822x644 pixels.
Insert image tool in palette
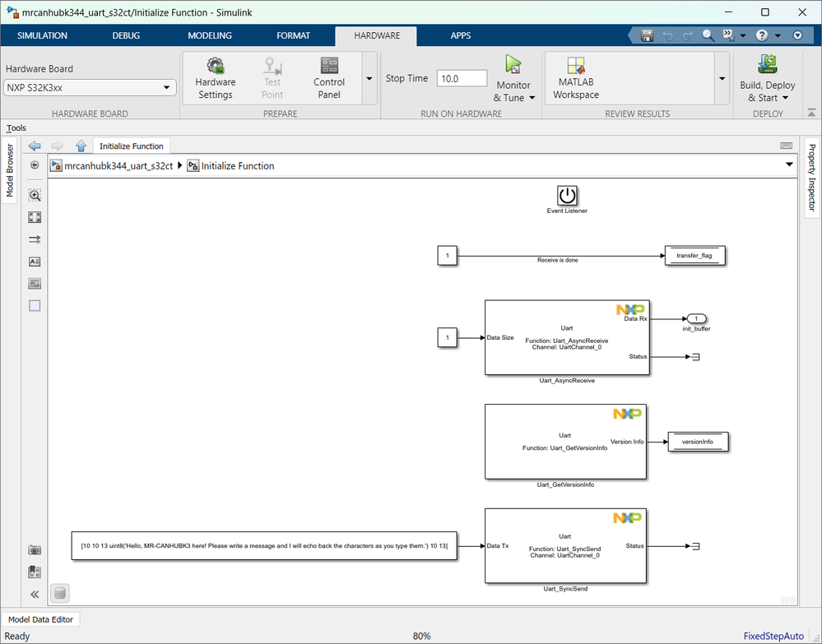pos(35,284)
